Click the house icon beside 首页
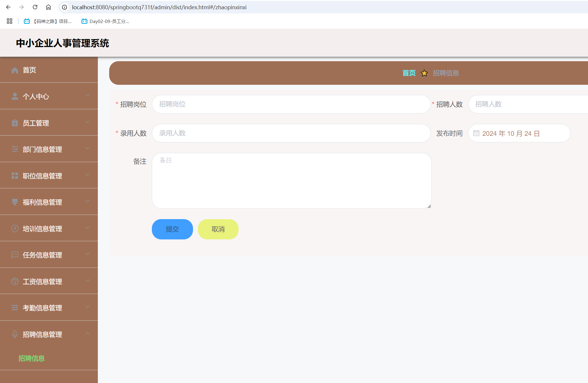Viewport: 588px width, 383px height. (x=15, y=70)
